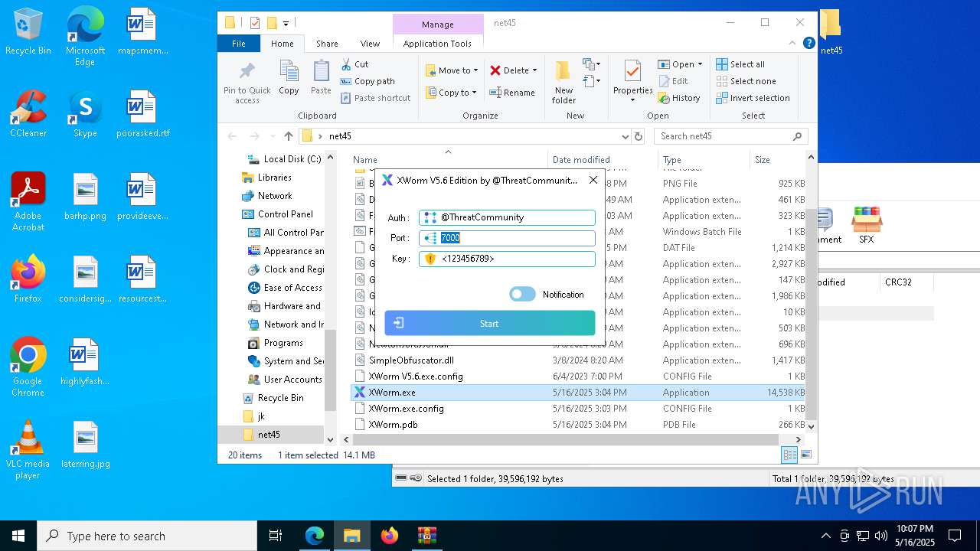Image resolution: width=980 pixels, height=551 pixels.
Task: Click WinRAR icon in the taskbar
Action: pos(426,536)
